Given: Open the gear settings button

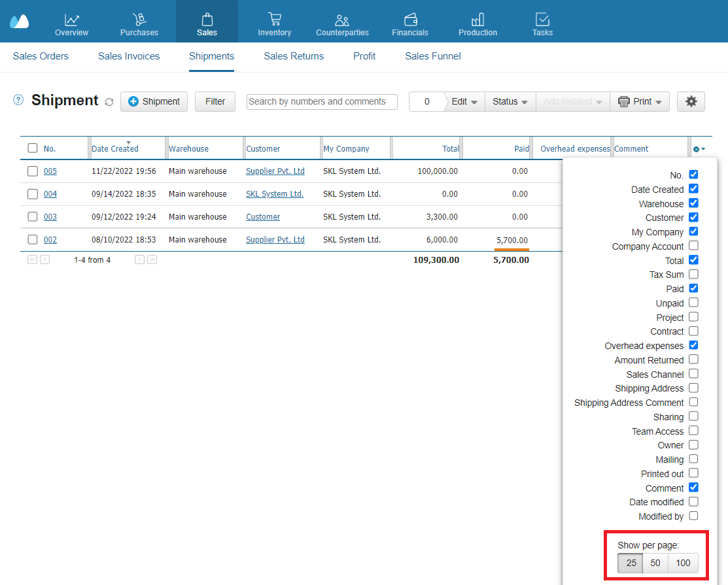Looking at the screenshot, I should (691, 101).
